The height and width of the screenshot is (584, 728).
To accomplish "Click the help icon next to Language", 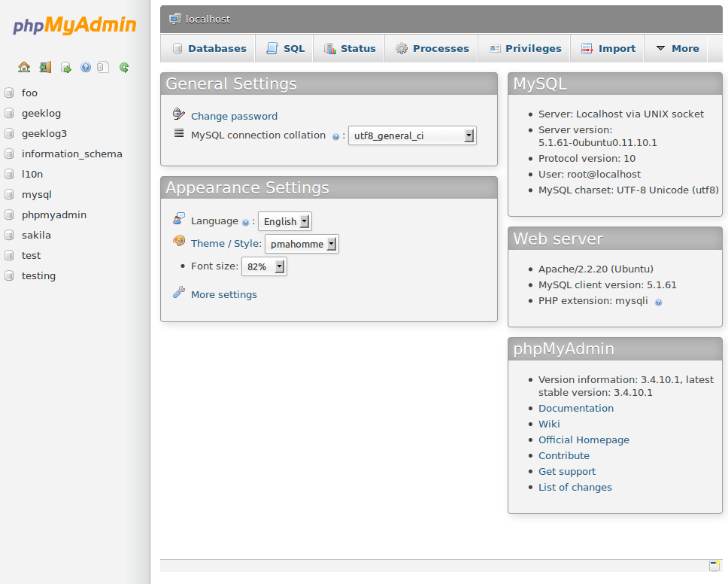I will pos(245,222).
